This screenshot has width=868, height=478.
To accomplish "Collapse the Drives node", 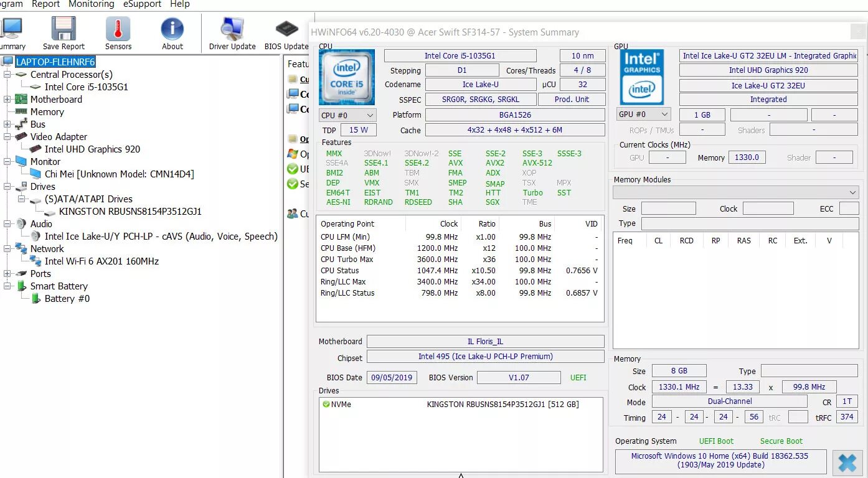I will coord(7,187).
